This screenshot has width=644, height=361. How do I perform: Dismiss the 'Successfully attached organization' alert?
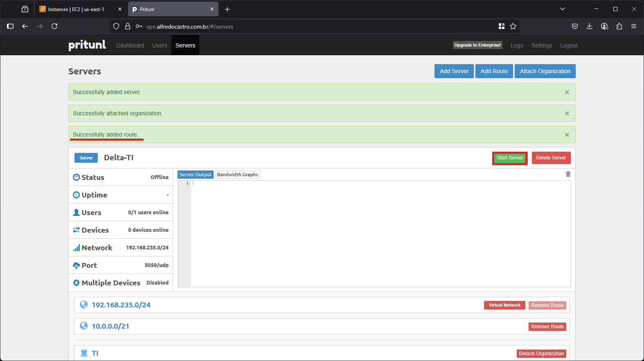pos(567,114)
